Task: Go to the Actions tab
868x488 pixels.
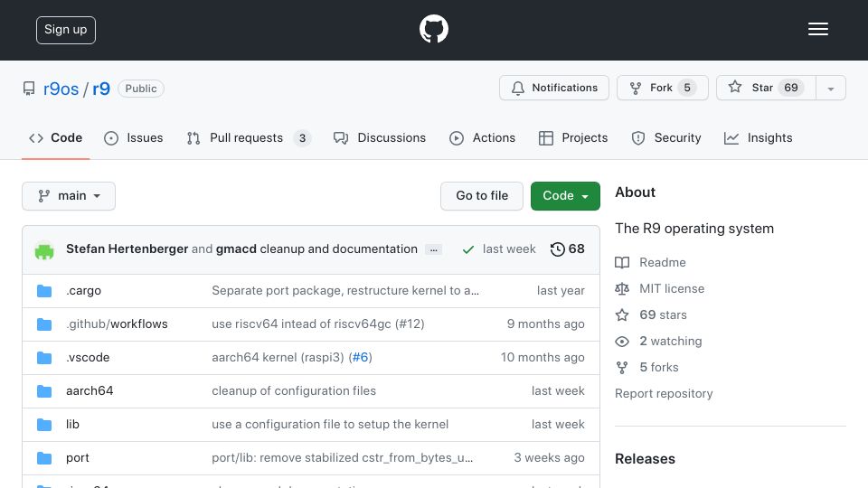Action: [x=482, y=137]
